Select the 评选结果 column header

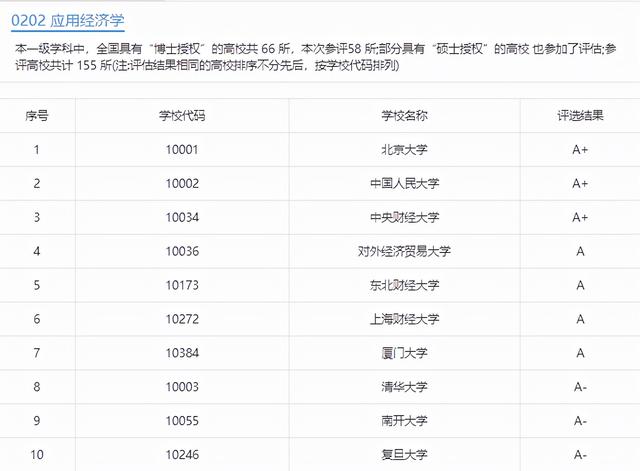(x=580, y=116)
